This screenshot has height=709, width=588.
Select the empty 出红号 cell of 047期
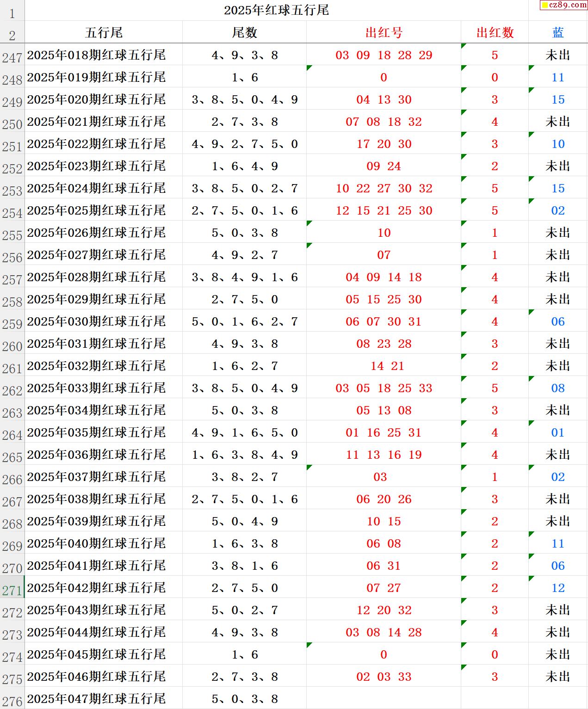pyautogui.click(x=384, y=698)
